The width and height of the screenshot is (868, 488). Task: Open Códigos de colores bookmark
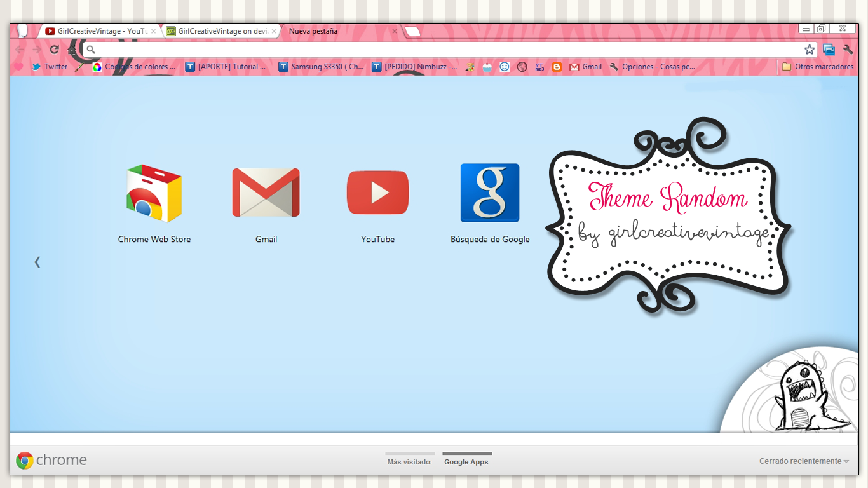point(134,67)
